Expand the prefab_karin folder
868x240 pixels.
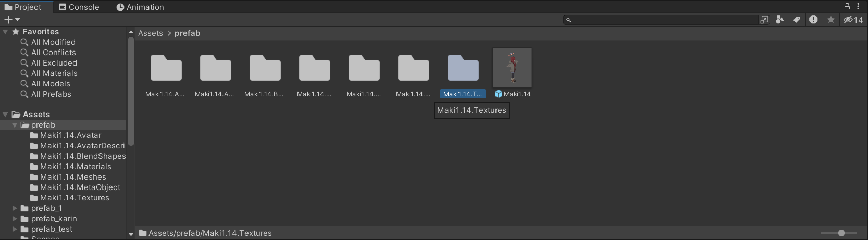click(15, 219)
